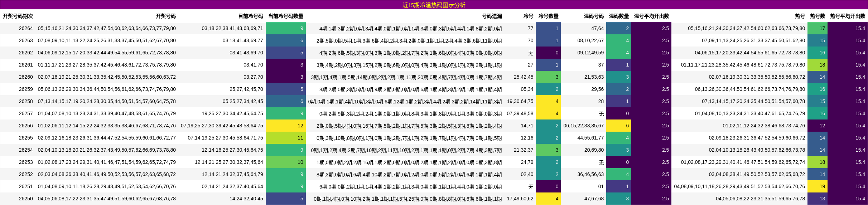Viewport: 868px width, 205px height.
Task: Click period cell 26251
Action: 26,186
